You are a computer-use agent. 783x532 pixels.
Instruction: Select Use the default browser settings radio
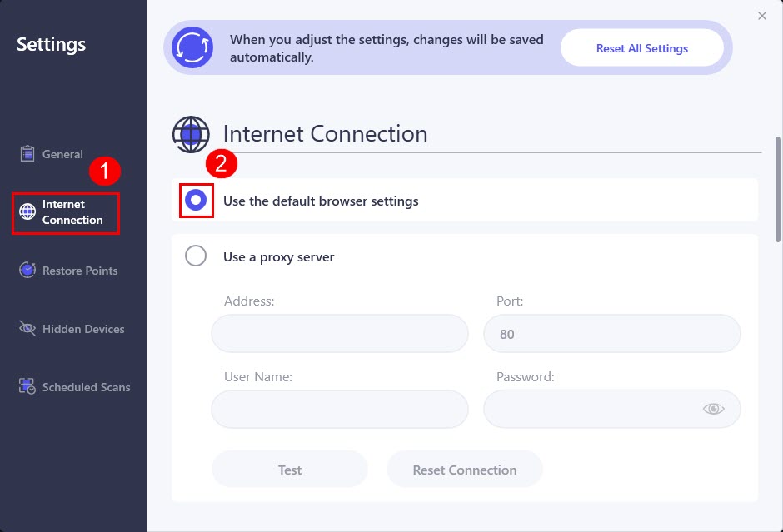click(196, 200)
